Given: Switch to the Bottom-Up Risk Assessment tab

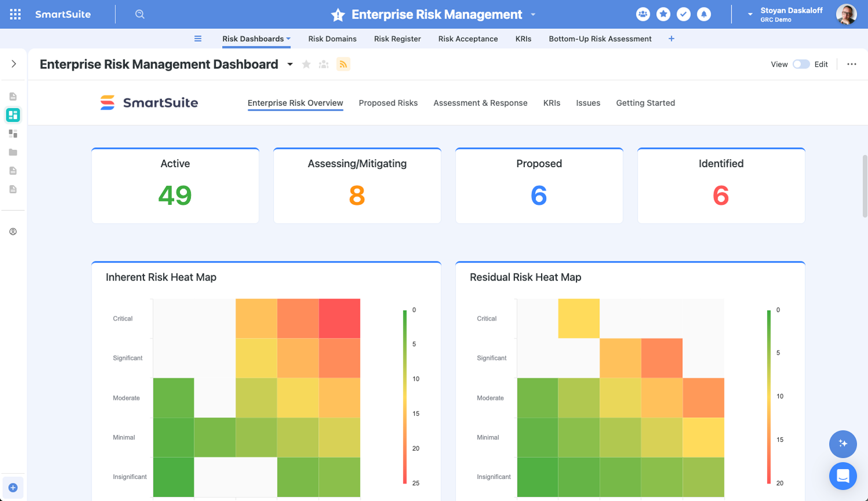Looking at the screenshot, I should pos(600,39).
